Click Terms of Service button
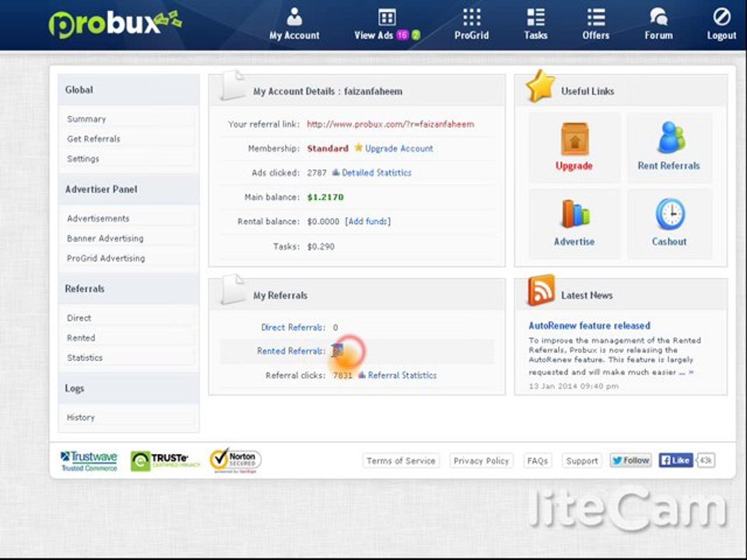The image size is (747, 560). [x=401, y=460]
